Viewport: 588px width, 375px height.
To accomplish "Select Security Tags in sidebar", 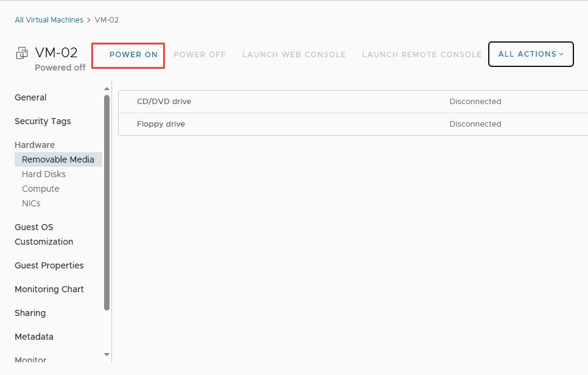I will click(x=43, y=121).
